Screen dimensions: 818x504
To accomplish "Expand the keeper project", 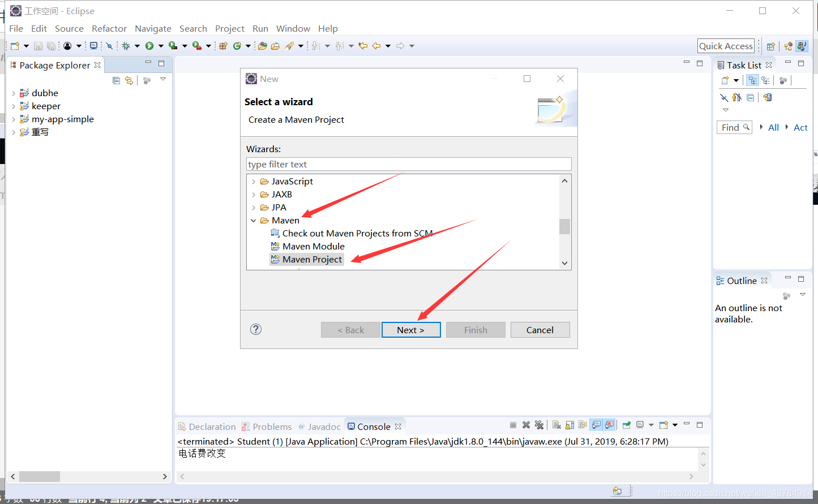I will [14, 106].
